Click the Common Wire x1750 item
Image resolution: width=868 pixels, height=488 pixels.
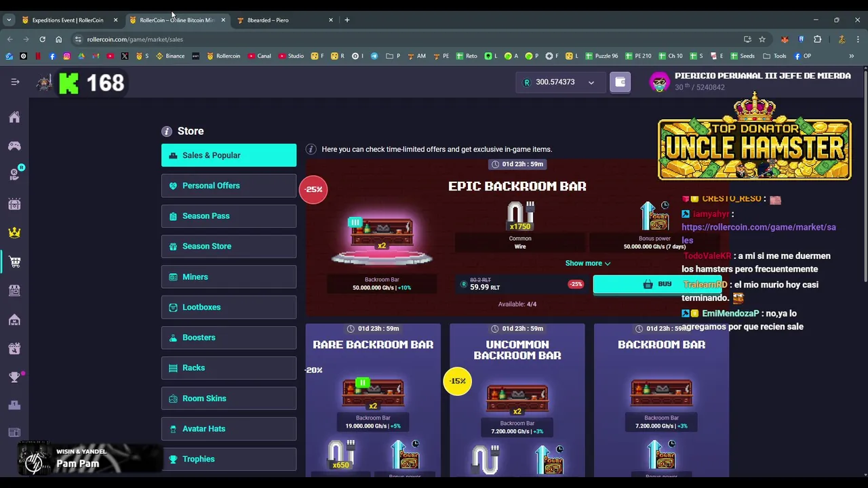coord(520,226)
